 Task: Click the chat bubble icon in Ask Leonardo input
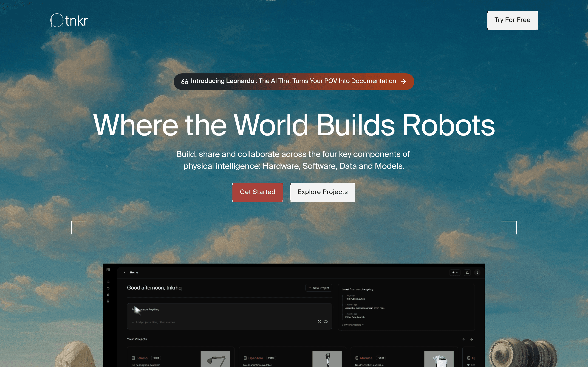pos(326,322)
